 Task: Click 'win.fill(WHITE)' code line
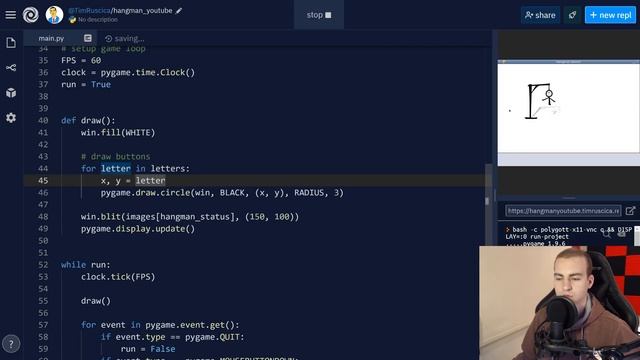click(118, 133)
